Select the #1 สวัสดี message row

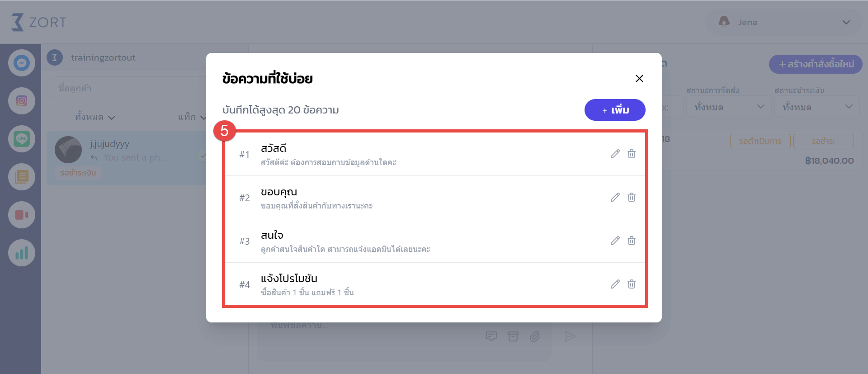435,154
